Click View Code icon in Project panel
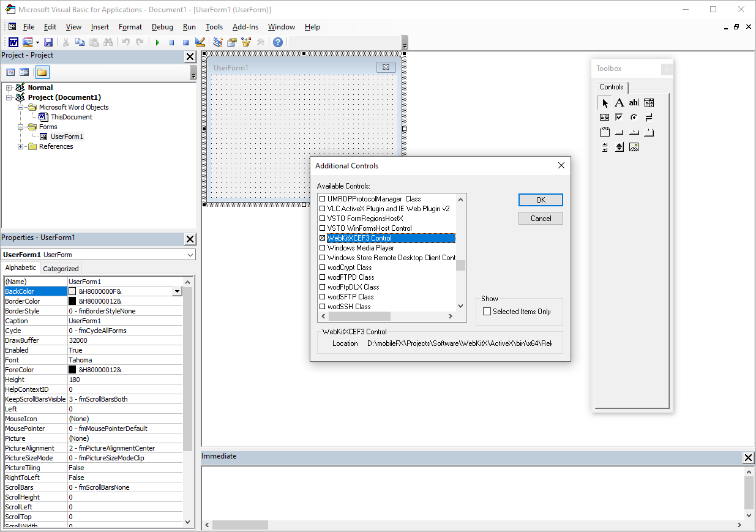This screenshot has width=756, height=532. tap(10, 72)
